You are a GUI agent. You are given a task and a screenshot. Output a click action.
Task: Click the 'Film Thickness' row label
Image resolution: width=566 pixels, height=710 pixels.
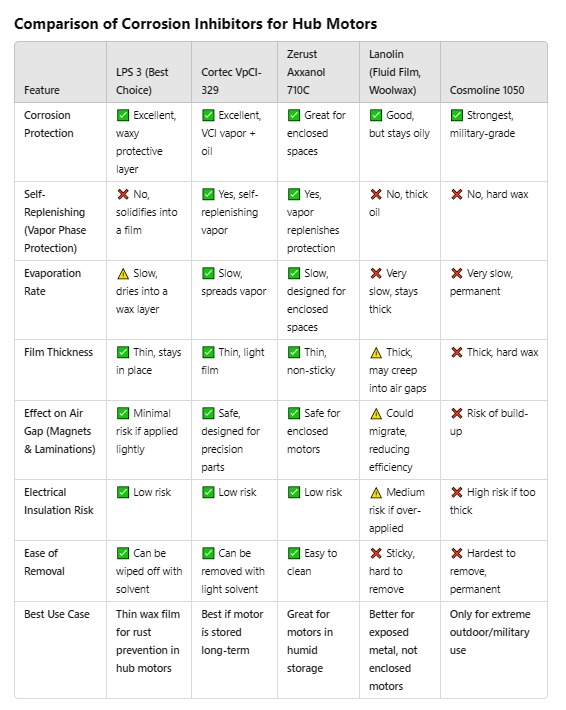click(x=58, y=352)
